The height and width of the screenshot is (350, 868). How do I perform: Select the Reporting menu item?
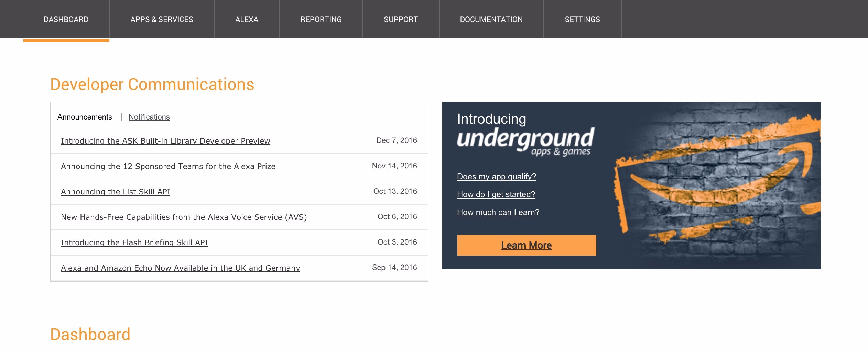pos(321,20)
